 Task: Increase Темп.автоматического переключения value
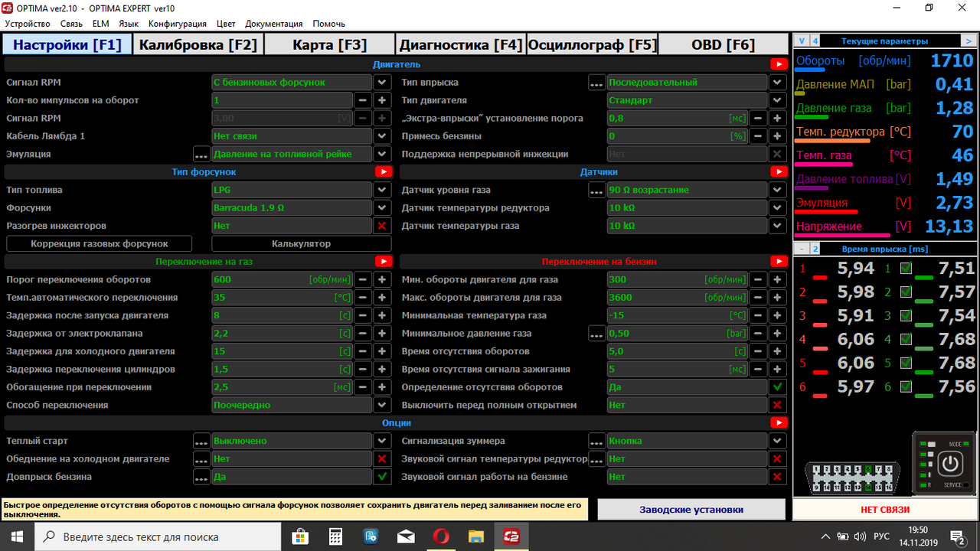coord(382,298)
